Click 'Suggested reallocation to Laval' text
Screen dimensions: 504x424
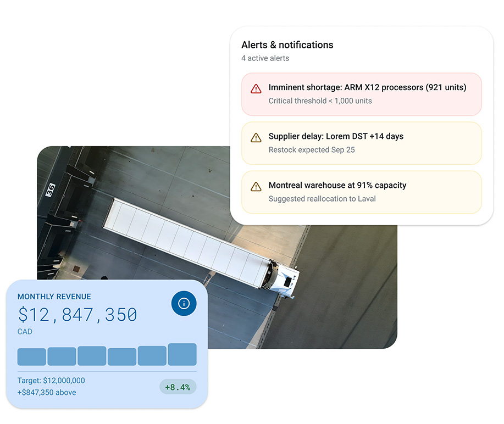(322, 199)
